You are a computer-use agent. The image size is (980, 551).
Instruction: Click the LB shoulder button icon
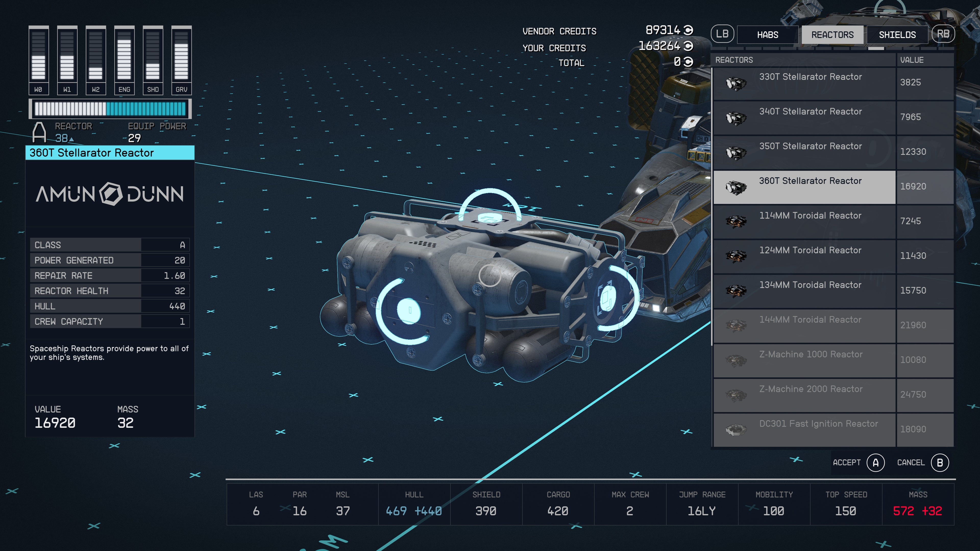722,34
